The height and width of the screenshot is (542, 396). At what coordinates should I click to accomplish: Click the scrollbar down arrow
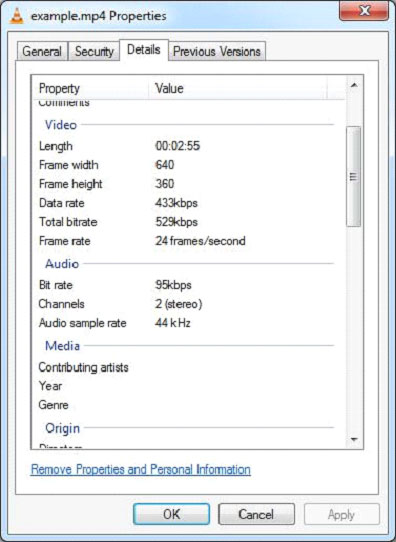coord(354,439)
